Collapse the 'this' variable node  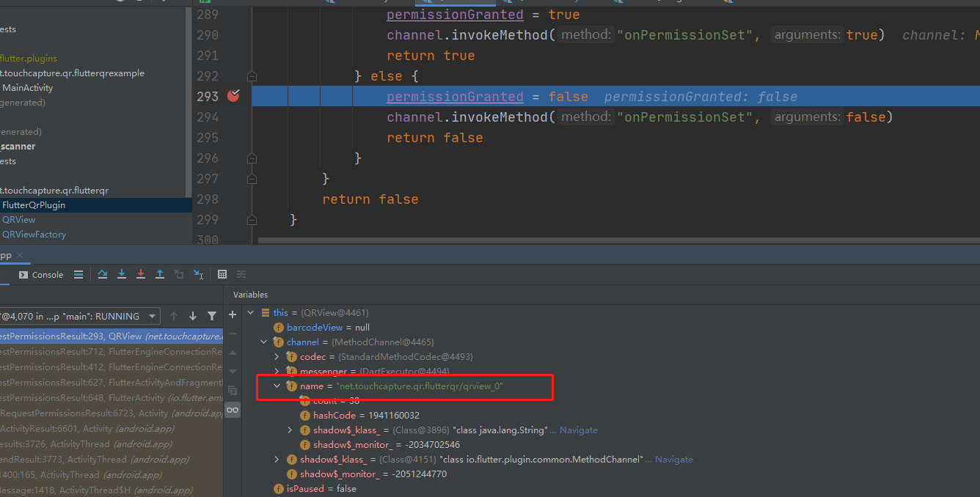pos(251,313)
